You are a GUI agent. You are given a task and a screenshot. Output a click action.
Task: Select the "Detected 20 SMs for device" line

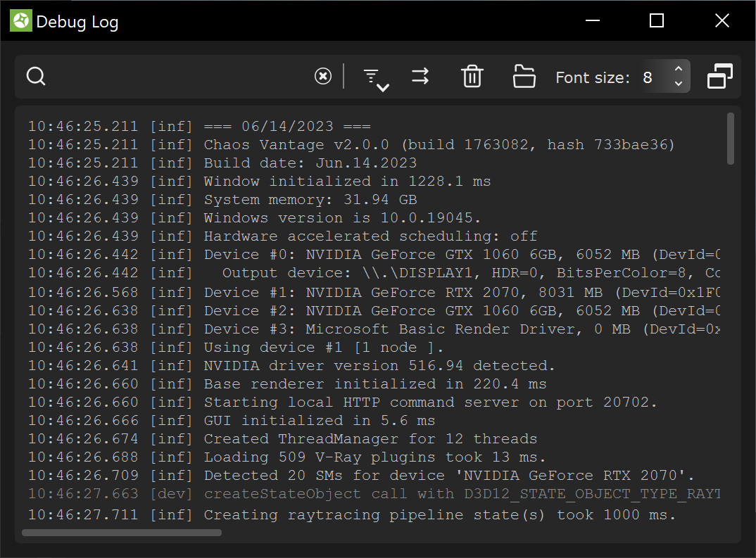coord(361,476)
